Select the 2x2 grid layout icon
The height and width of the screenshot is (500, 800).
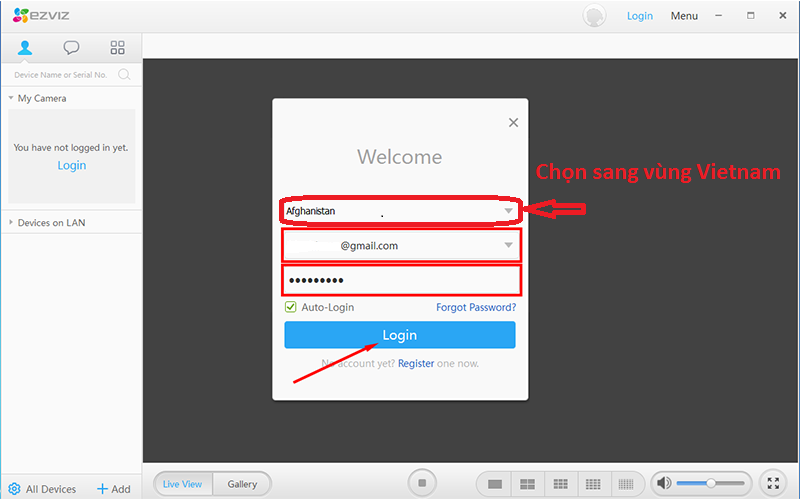tap(527, 484)
